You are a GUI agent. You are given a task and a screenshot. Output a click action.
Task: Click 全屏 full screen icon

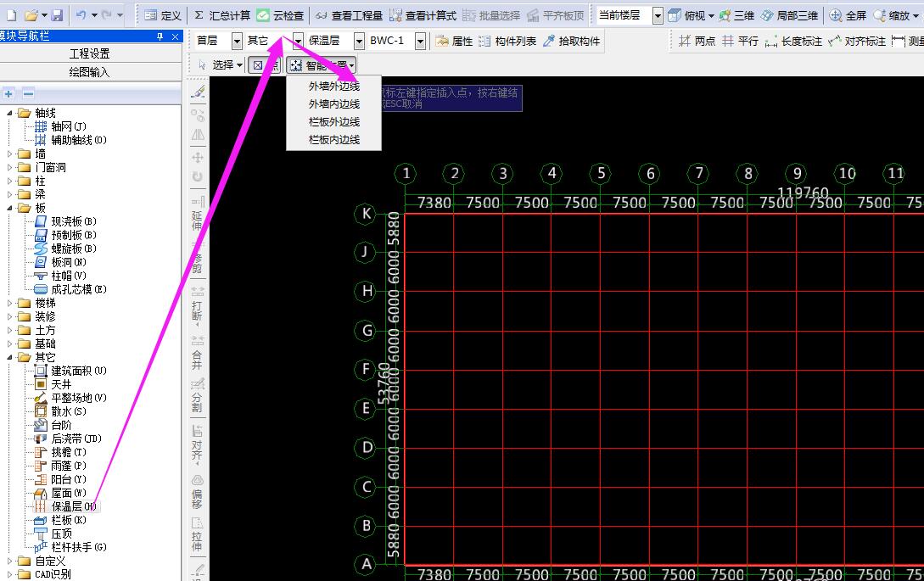pos(835,15)
